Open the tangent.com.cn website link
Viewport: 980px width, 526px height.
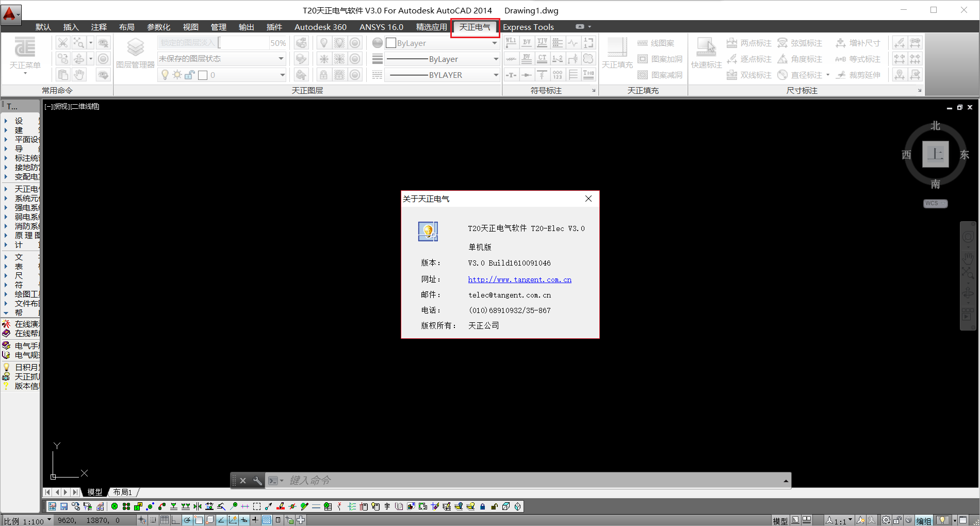[x=520, y=279]
